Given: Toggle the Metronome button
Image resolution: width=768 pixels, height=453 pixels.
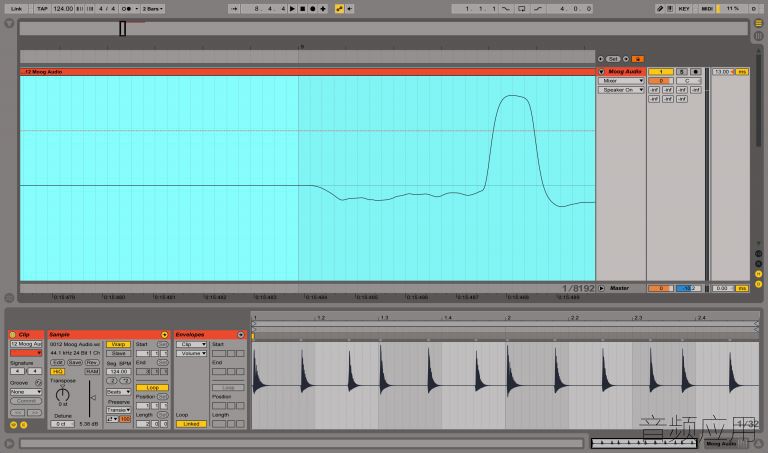Looking at the screenshot, I should 128,9.
